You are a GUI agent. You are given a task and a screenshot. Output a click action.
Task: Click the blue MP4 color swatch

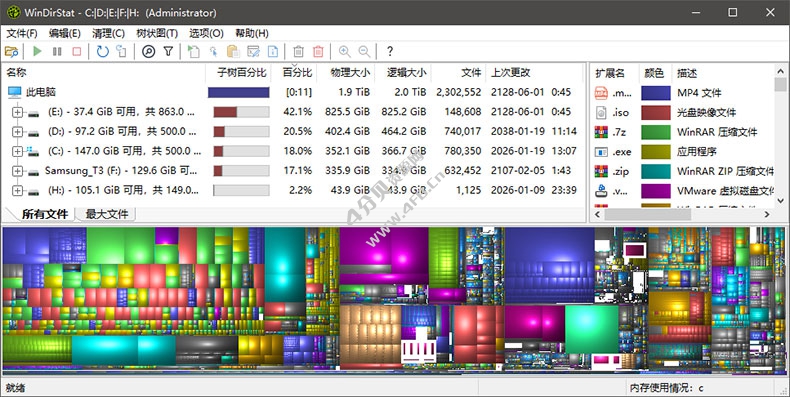655,93
